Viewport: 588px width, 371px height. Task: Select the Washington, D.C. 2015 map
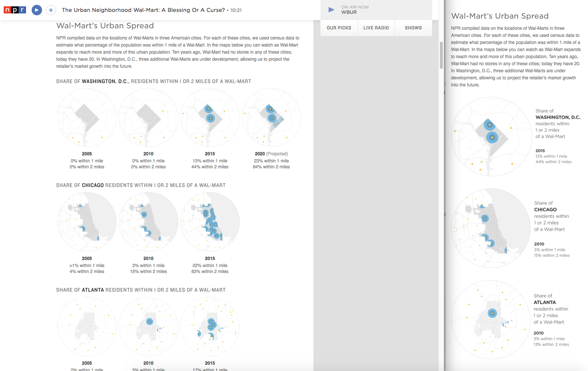(x=210, y=118)
